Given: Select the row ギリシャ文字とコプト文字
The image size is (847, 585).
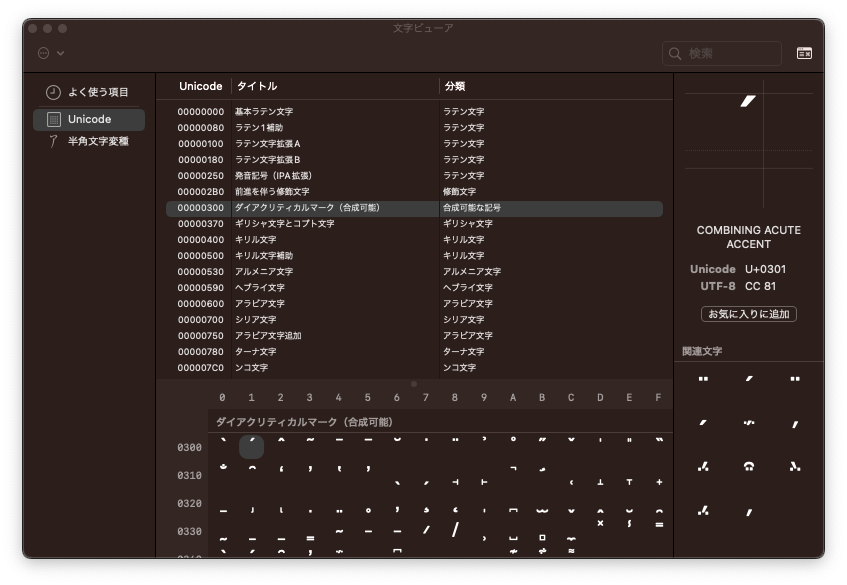Looking at the screenshot, I should pyautogui.click(x=414, y=224).
